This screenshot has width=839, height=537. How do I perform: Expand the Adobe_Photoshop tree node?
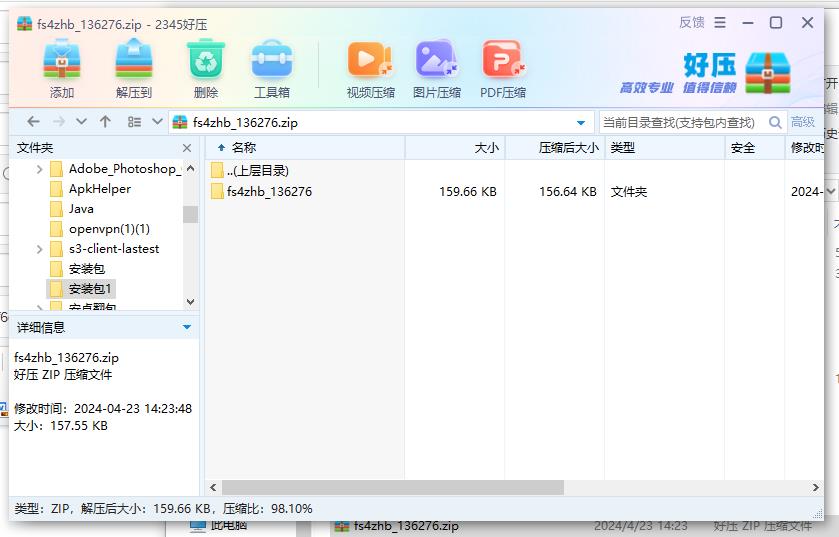tap(40, 170)
